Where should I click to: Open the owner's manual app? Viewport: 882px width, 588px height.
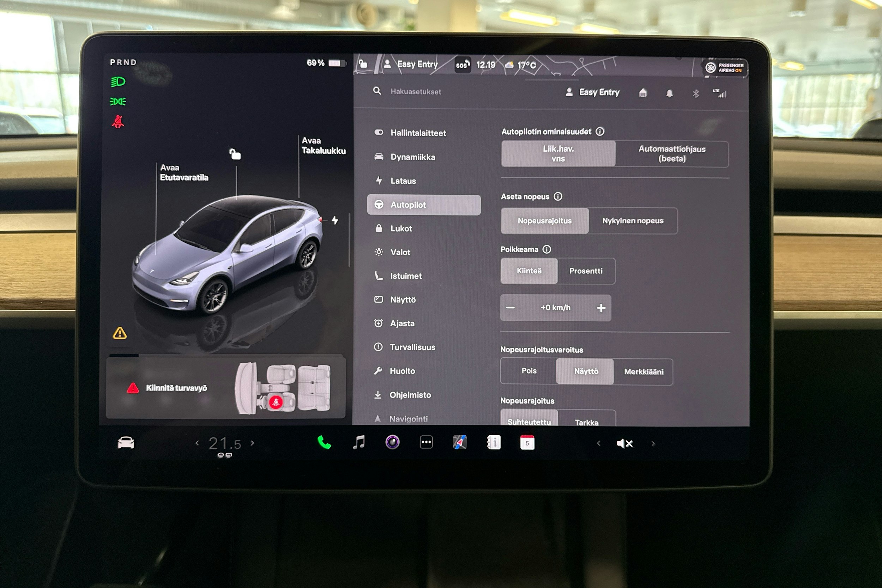click(494, 443)
